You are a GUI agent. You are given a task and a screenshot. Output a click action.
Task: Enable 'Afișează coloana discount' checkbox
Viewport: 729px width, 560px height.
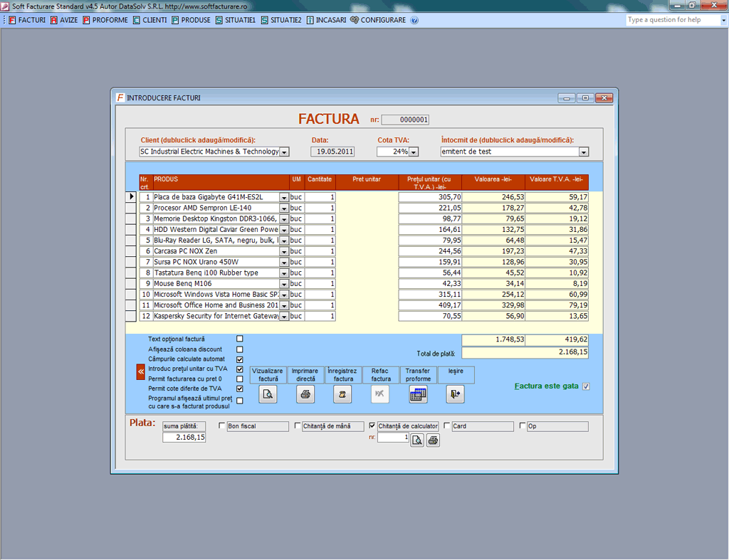(x=240, y=349)
